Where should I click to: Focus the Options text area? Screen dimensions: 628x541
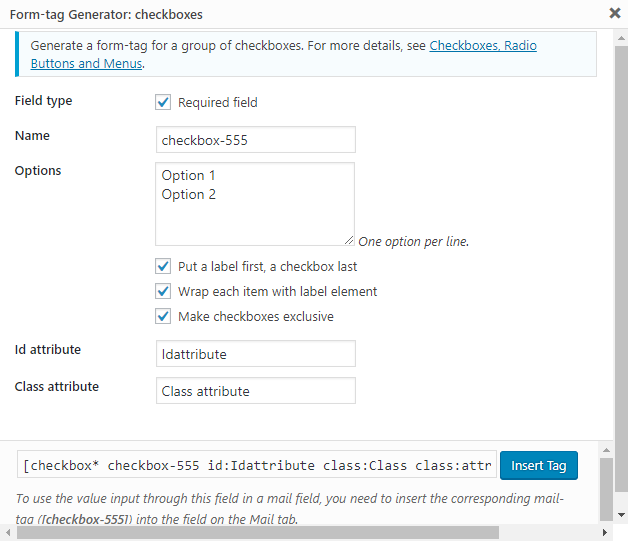(x=255, y=203)
